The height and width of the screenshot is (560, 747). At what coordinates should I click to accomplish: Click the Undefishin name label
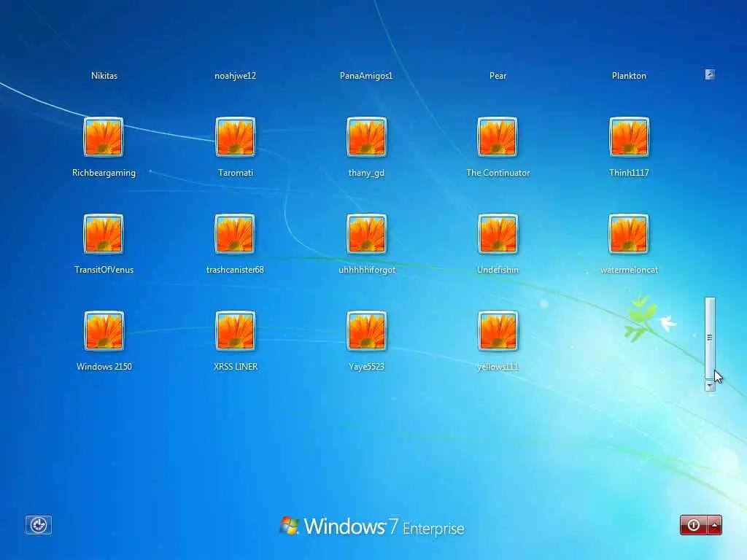tap(498, 270)
